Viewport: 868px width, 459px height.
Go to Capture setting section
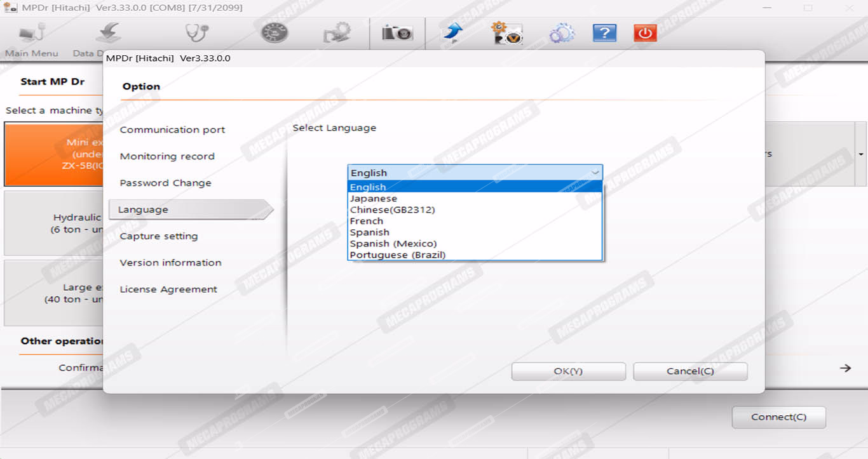tap(158, 236)
